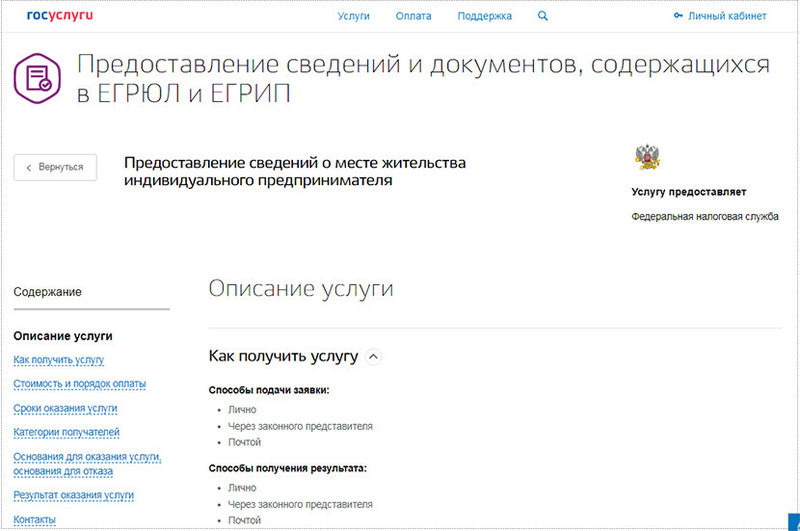Image resolution: width=800 pixels, height=531 pixels.
Task: Open 'Сроки оказания услуги' link
Action: (x=65, y=409)
